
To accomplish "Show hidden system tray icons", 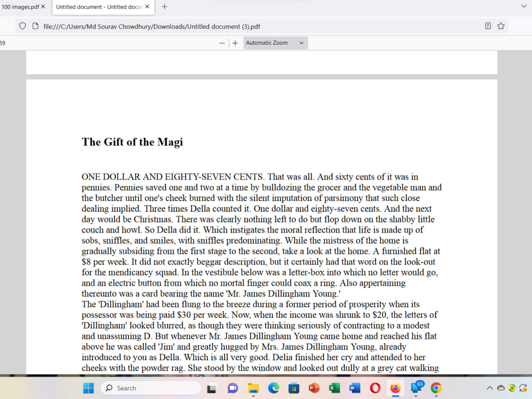I will coord(489,388).
